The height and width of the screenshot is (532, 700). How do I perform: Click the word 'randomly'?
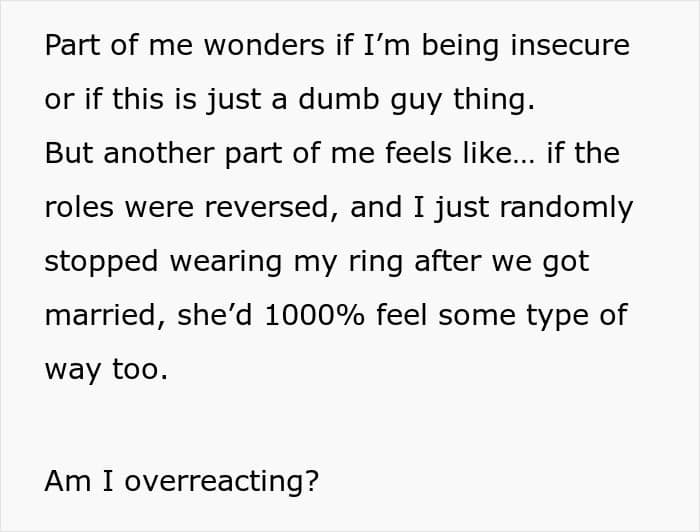click(566, 208)
